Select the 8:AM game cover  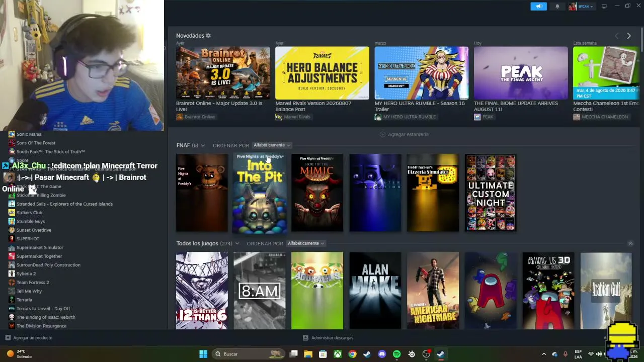coord(260,291)
